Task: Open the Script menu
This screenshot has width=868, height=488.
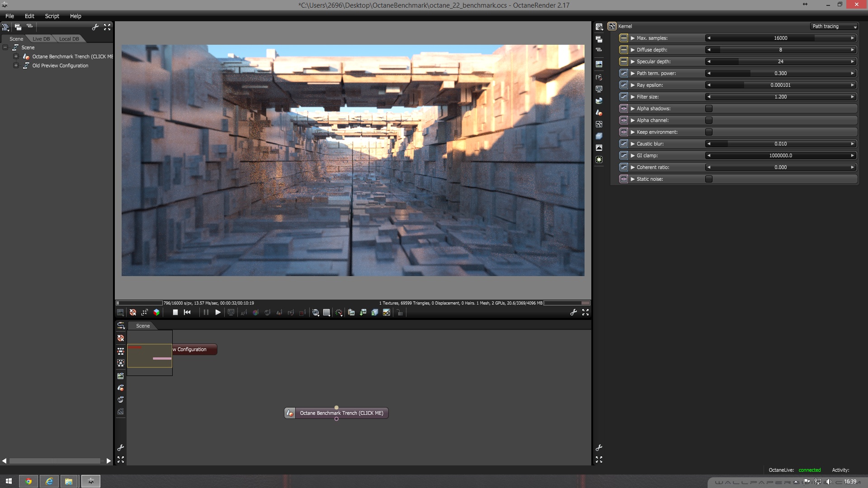Action: pyautogui.click(x=52, y=16)
